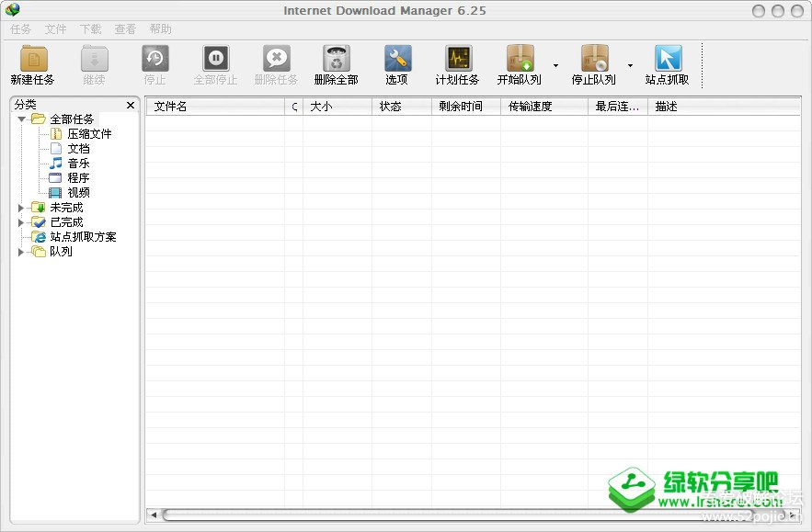This screenshot has width=812, height=532.
Task: Close the 分类 (categories) panel
Action: [x=130, y=105]
